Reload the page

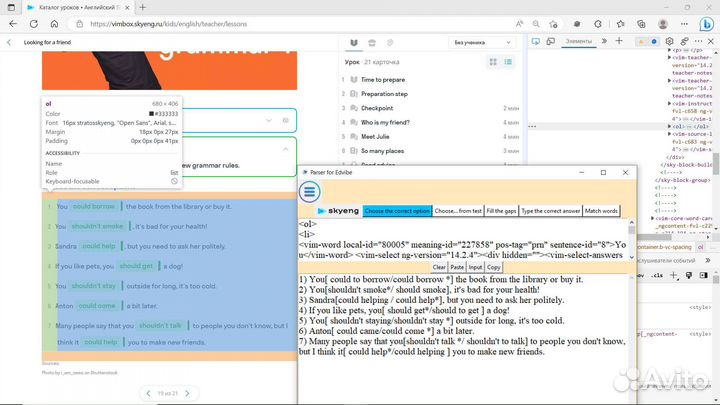[x=34, y=24]
